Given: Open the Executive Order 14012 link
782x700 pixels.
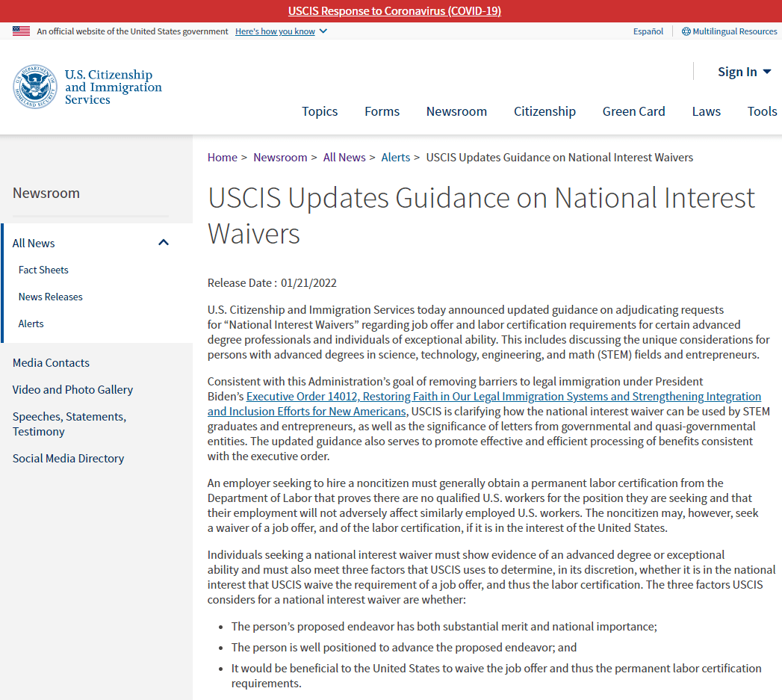Looking at the screenshot, I should [x=484, y=403].
